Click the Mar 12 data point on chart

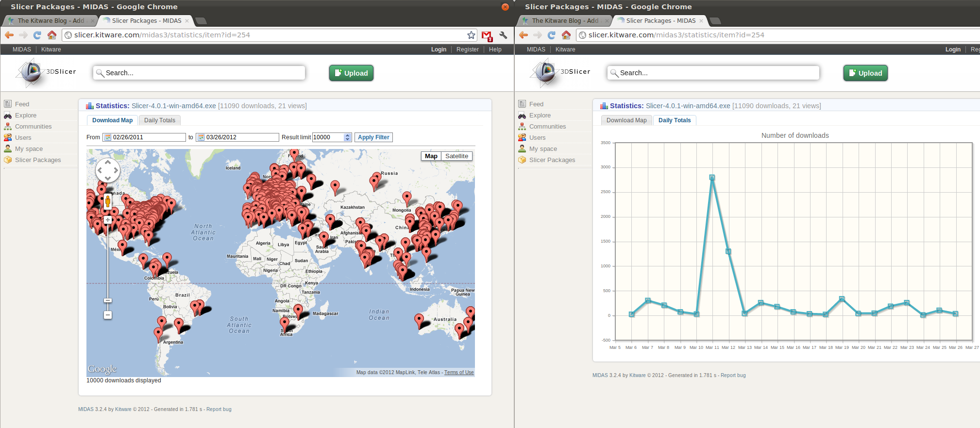click(x=728, y=251)
